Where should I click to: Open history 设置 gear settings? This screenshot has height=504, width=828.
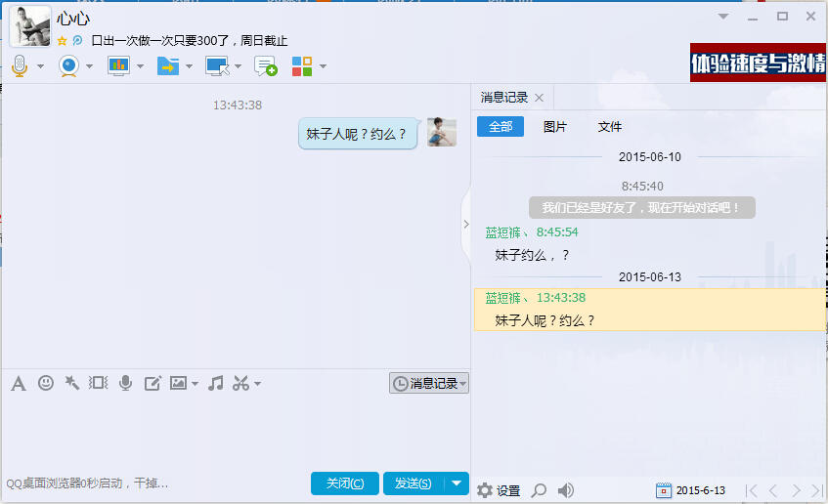coord(499,490)
